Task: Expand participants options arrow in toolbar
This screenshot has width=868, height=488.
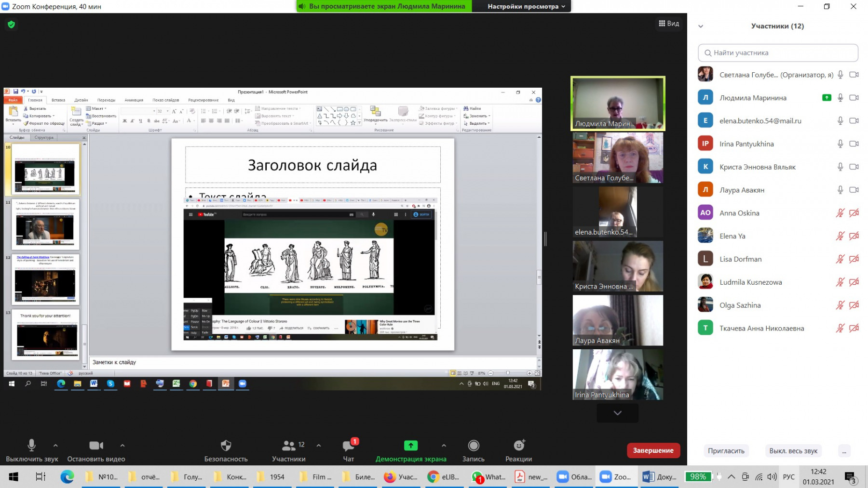Action: pos(319,446)
